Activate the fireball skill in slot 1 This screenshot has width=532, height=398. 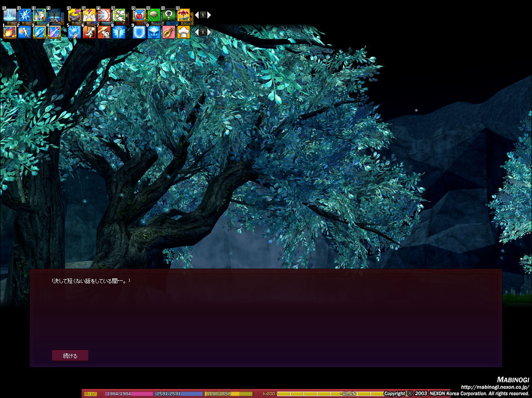click(x=10, y=32)
